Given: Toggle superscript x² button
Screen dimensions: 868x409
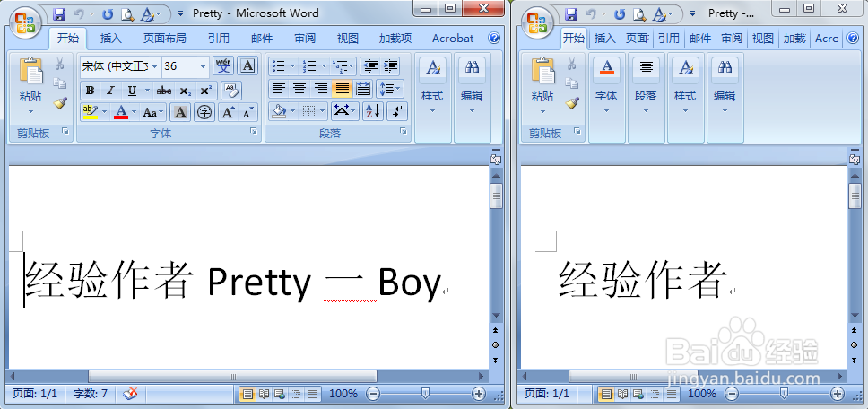Looking at the screenshot, I should pos(205,91).
